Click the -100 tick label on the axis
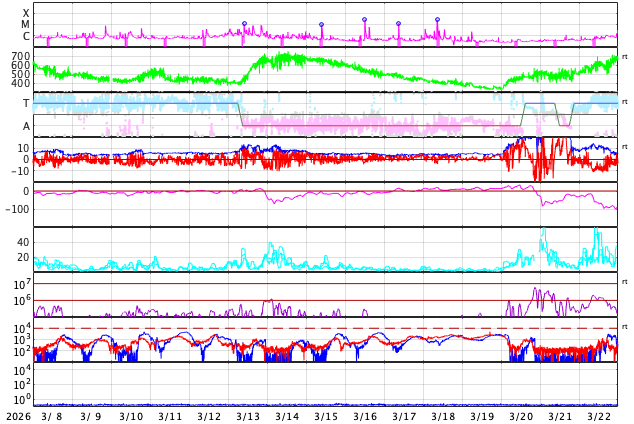This screenshot has height=424, width=634. [x=15, y=209]
